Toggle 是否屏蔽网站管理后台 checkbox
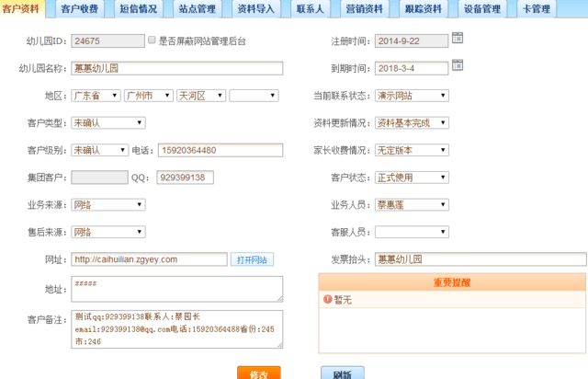This screenshot has width=588, height=379. click(x=152, y=40)
